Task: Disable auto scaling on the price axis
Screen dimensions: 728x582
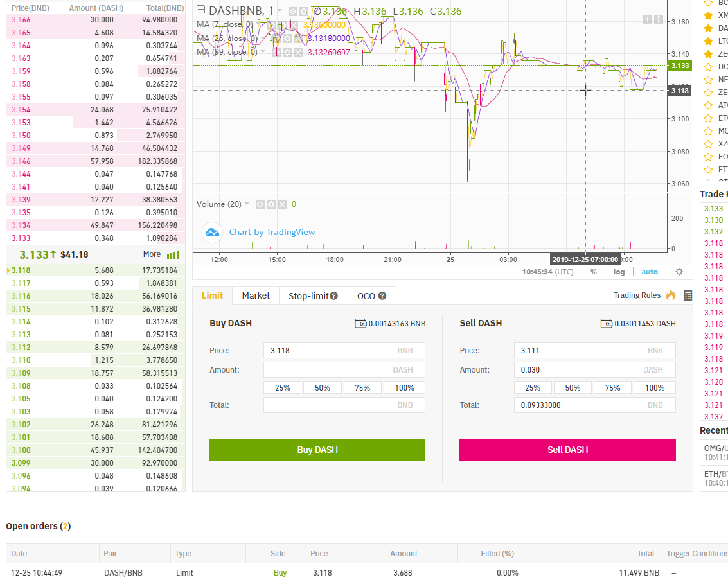Action: tap(649, 272)
